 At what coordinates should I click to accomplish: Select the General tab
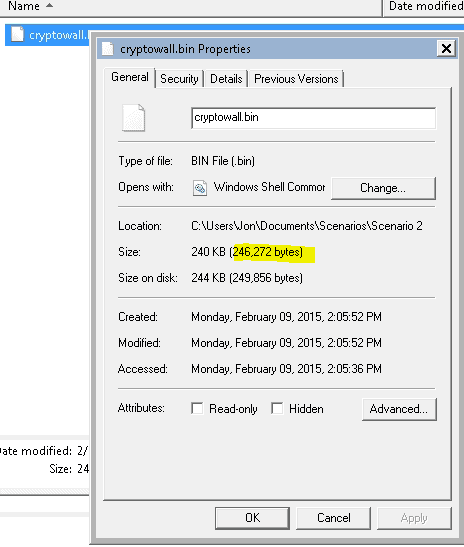coord(130,77)
